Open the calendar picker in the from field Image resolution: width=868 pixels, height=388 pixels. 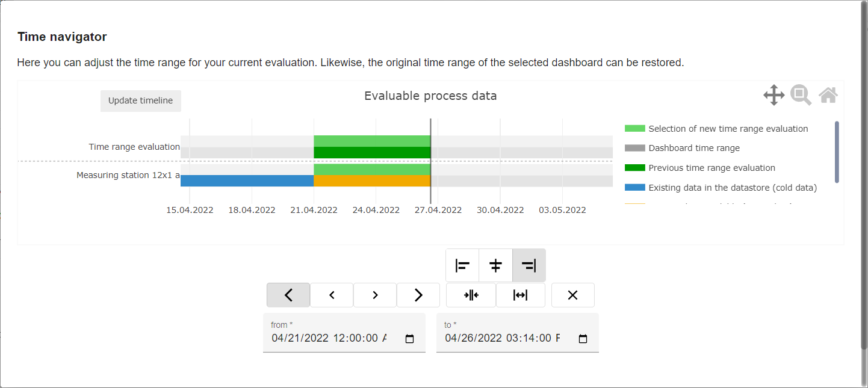pos(410,339)
